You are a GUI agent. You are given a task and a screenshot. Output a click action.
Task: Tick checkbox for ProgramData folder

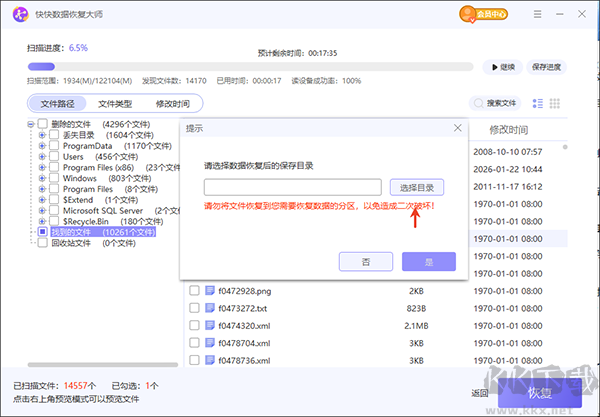tap(54, 145)
